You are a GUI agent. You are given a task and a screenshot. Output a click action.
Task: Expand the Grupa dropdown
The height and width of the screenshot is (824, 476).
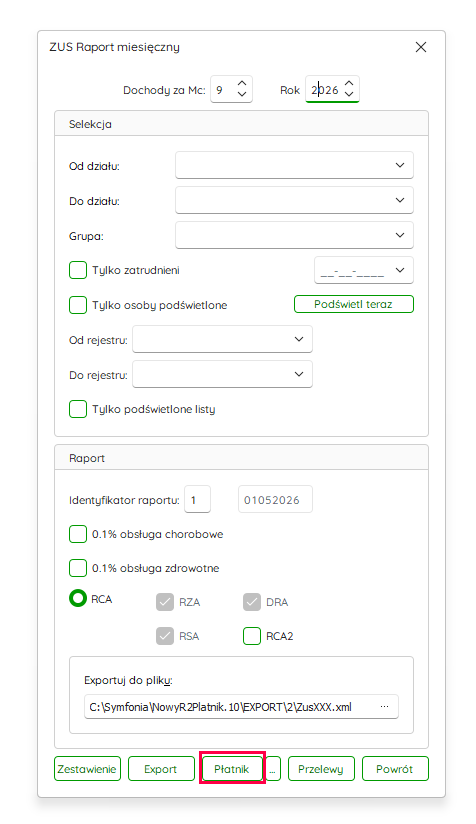click(x=294, y=235)
